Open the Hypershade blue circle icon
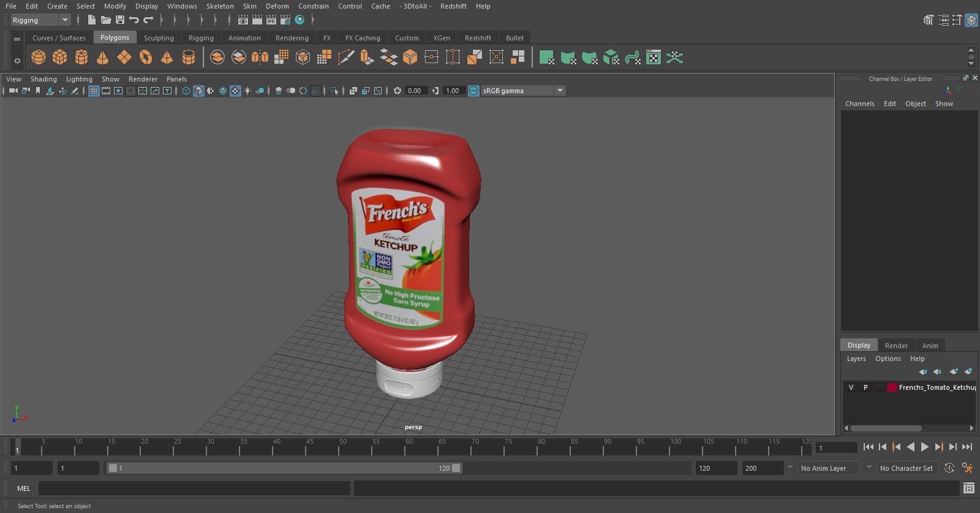 [300, 20]
